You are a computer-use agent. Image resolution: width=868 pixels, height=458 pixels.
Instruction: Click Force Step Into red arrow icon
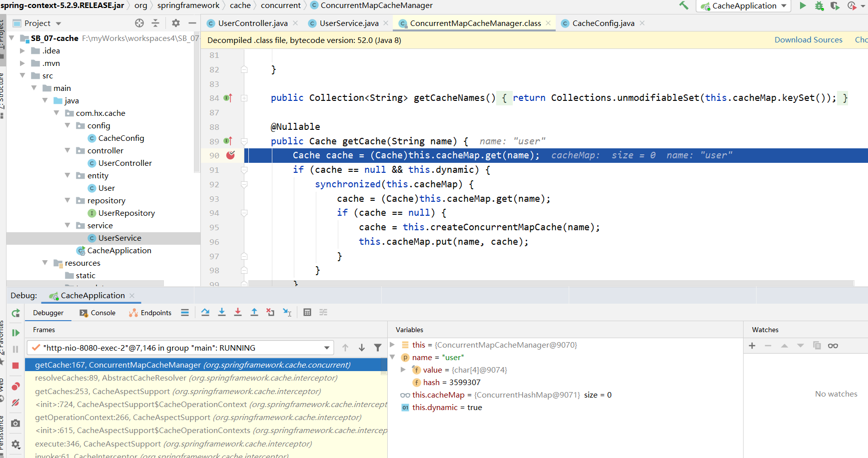(x=238, y=312)
